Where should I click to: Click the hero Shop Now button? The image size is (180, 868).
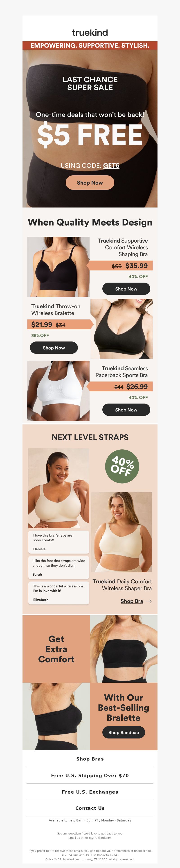tap(90, 183)
